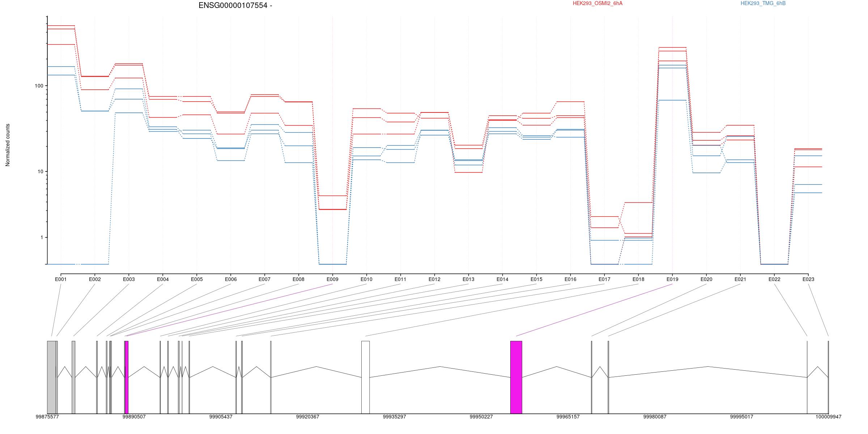Image resolution: width=868 pixels, height=434 pixels.
Task: Click exon label E015
Action: [x=536, y=279]
